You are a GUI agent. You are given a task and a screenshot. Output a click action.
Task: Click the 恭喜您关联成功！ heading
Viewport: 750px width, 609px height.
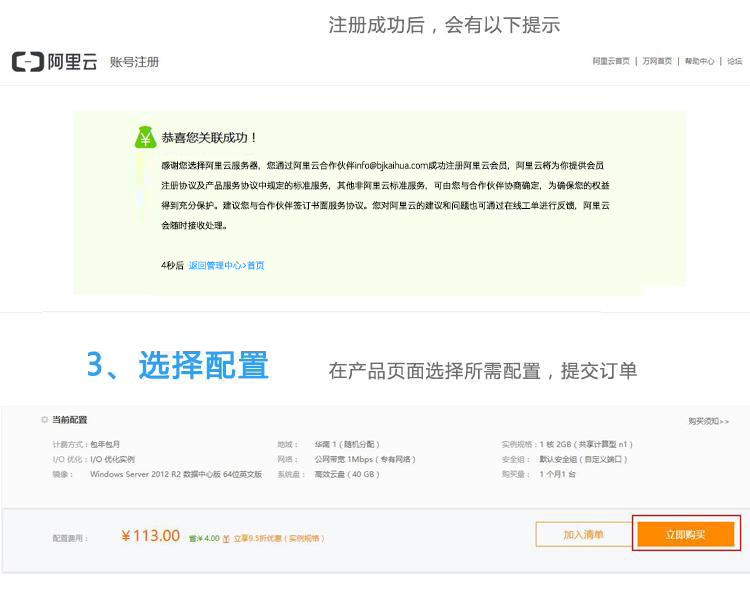[x=209, y=138]
